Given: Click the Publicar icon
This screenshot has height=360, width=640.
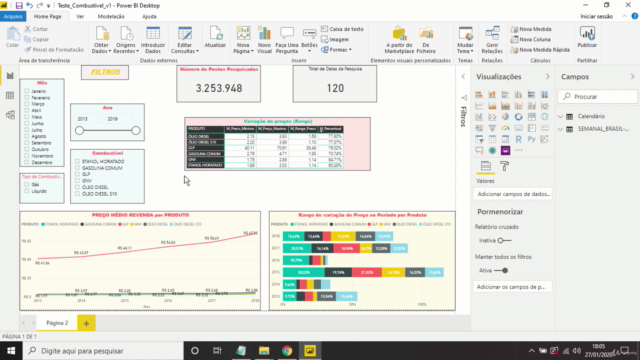Looking at the screenshot, I should pyautogui.click(x=587, y=33).
